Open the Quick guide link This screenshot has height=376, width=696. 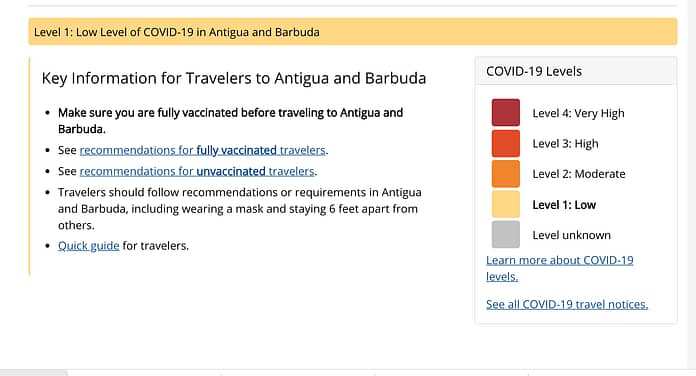(x=88, y=246)
